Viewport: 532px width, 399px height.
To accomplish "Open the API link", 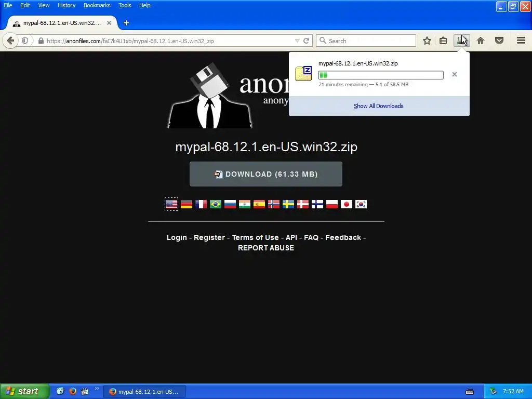I will pyautogui.click(x=291, y=237).
